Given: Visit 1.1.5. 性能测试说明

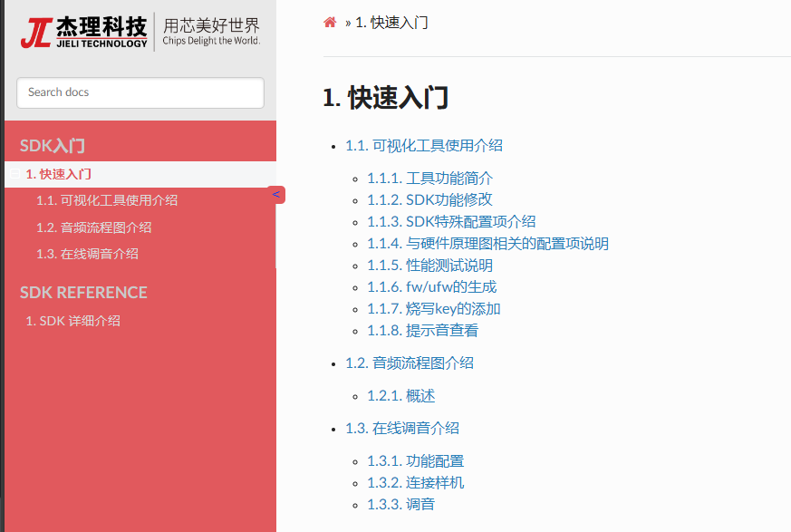Looking at the screenshot, I should point(429,266).
